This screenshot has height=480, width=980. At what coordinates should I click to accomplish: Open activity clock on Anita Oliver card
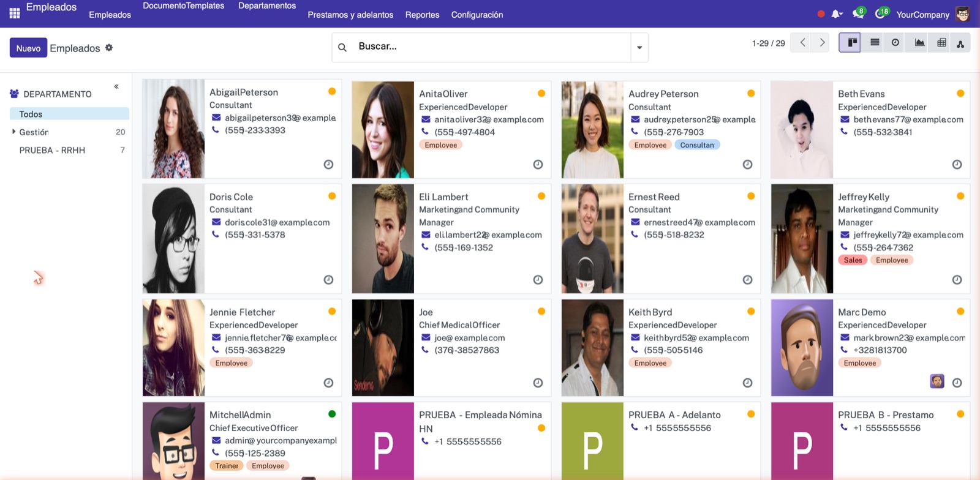coord(538,164)
